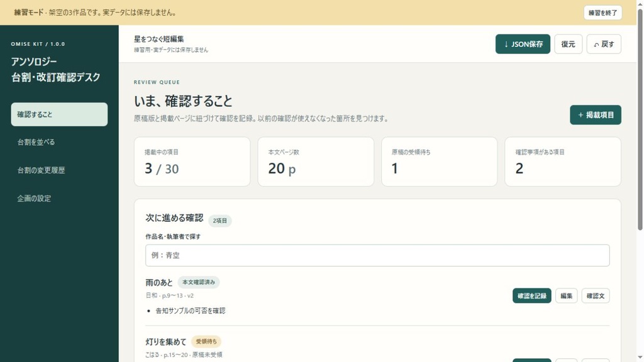End practice mode with 練習を終了
644x362 pixels.
pyautogui.click(x=602, y=13)
